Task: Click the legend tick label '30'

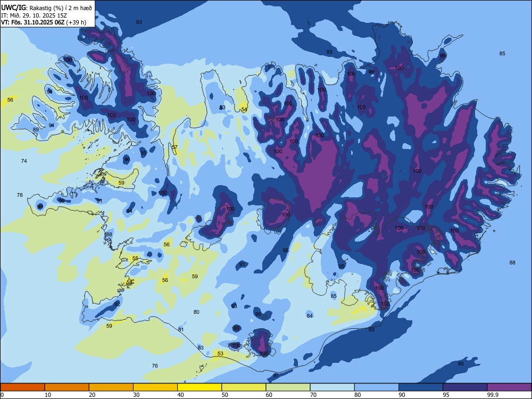Action: click(136, 395)
